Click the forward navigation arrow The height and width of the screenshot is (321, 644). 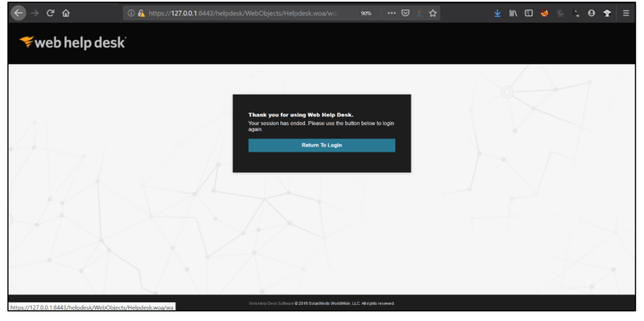click(35, 13)
